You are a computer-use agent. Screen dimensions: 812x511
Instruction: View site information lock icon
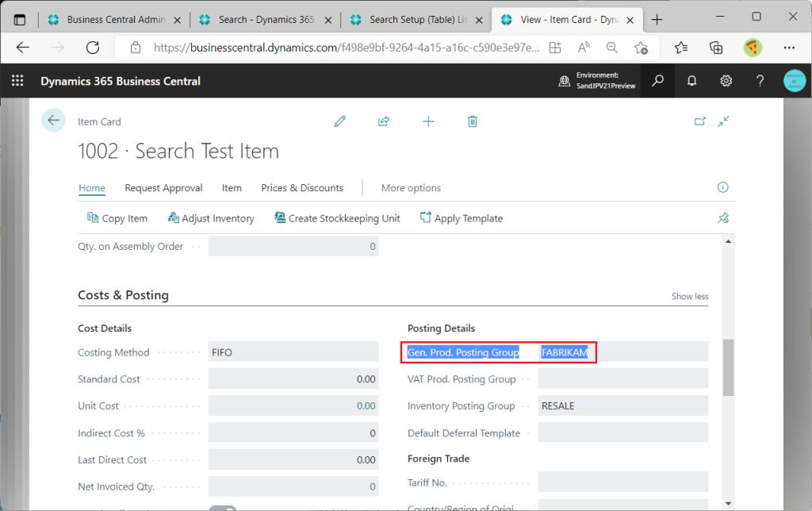tap(136, 48)
